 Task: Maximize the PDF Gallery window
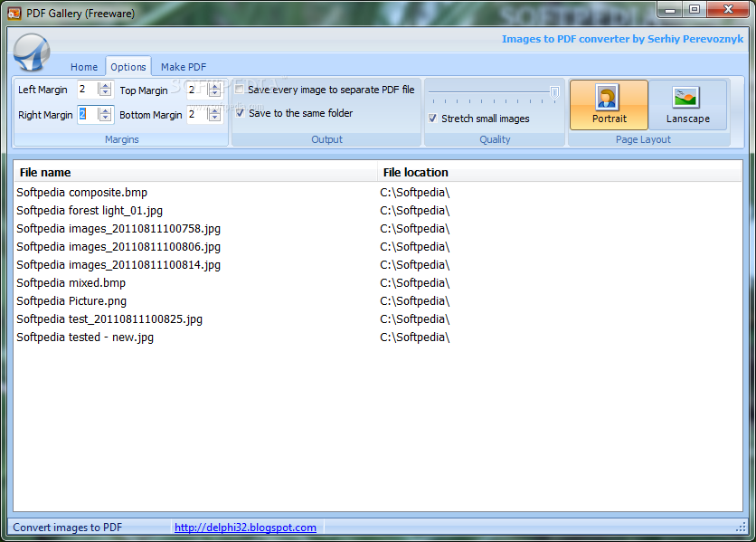click(695, 10)
